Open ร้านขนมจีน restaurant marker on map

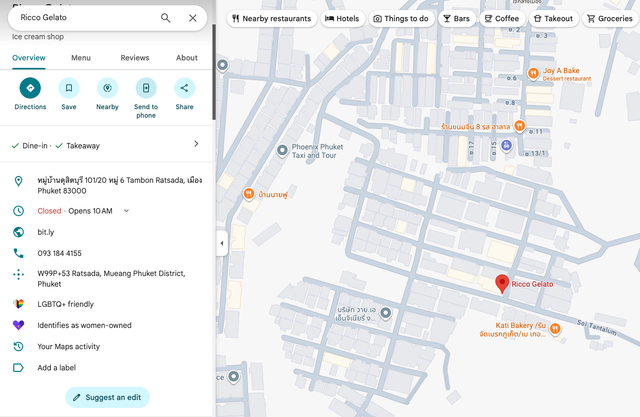pos(520,126)
